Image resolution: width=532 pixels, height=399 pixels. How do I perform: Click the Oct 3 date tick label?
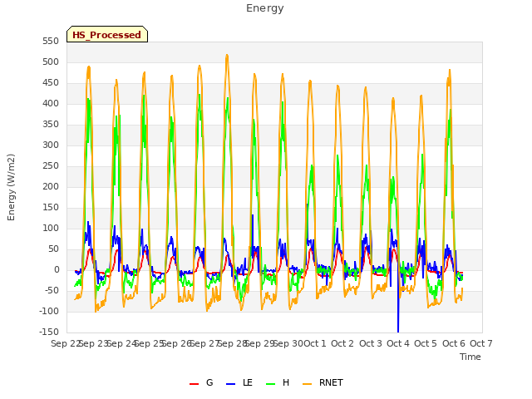(x=371, y=343)
